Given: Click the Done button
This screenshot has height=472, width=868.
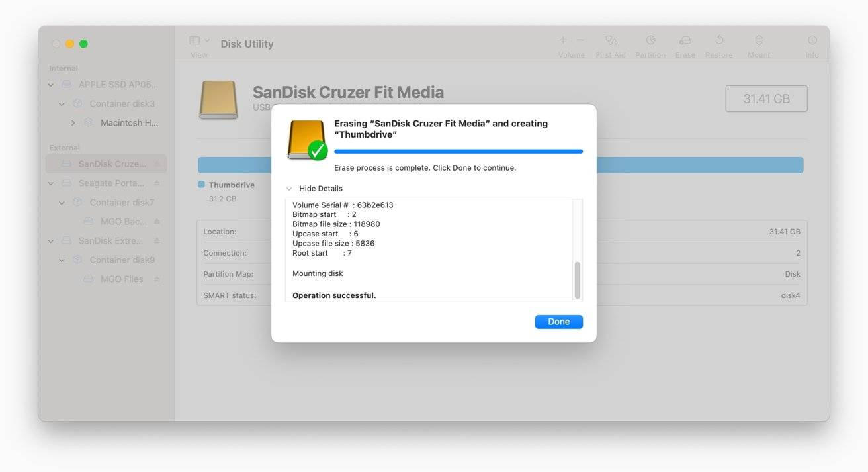Looking at the screenshot, I should pos(558,321).
